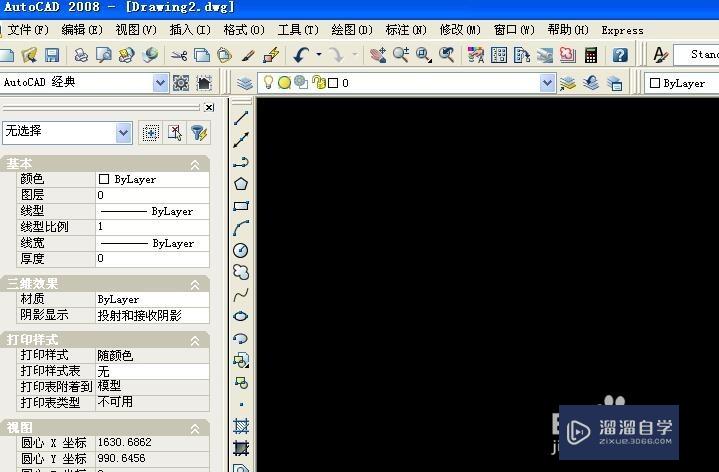Select the Gradient fill tool
719x472 pixels.
241,448
